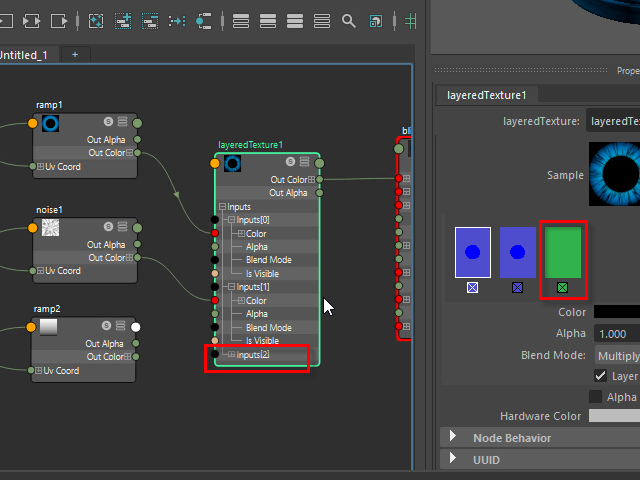Click the delete box under green layer

click(563, 288)
